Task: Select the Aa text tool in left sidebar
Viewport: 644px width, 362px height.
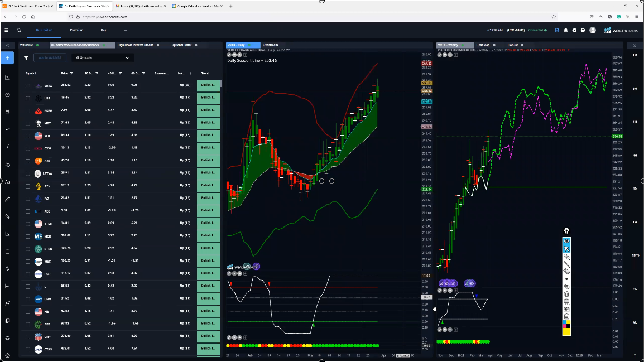Action: click(7, 182)
